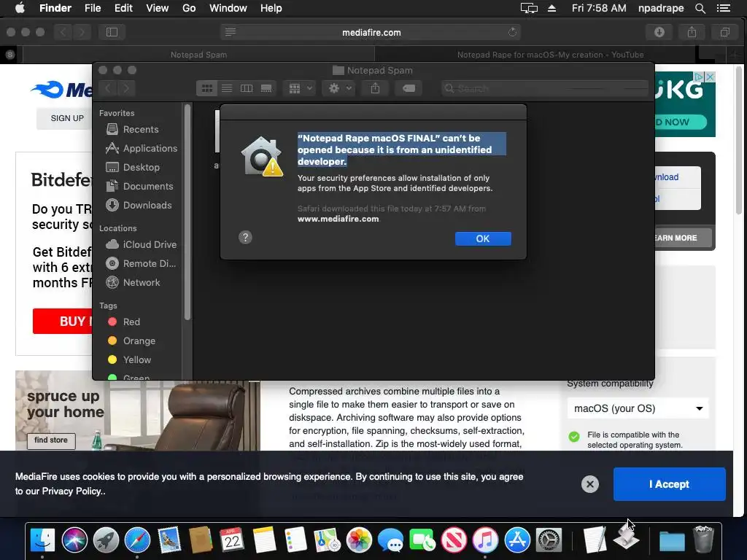Show Safari downloads
The width and height of the screenshot is (747, 560).
click(x=659, y=32)
